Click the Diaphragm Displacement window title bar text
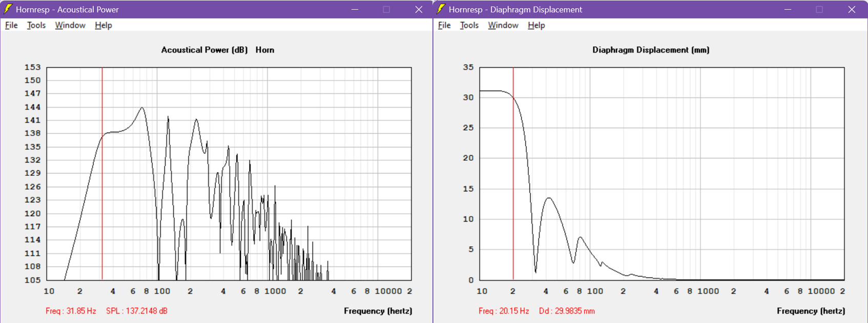 tap(515, 9)
